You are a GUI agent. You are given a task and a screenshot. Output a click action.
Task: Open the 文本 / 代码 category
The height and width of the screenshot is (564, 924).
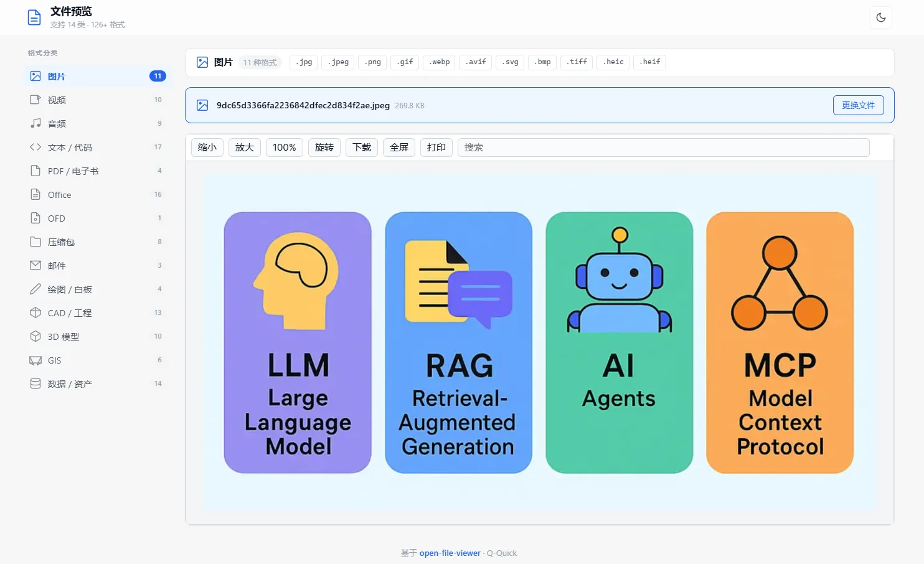click(x=97, y=147)
